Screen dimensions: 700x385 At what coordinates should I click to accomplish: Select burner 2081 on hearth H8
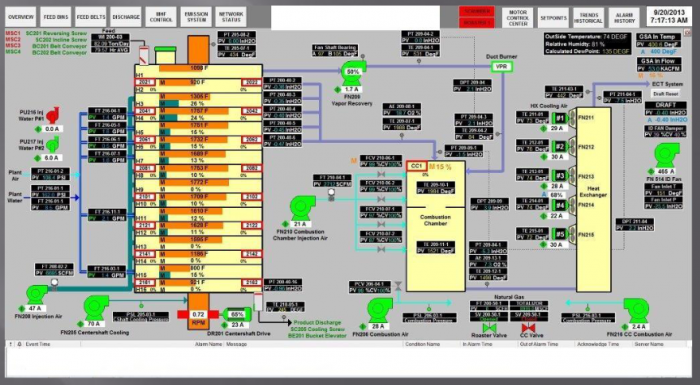coord(145,168)
